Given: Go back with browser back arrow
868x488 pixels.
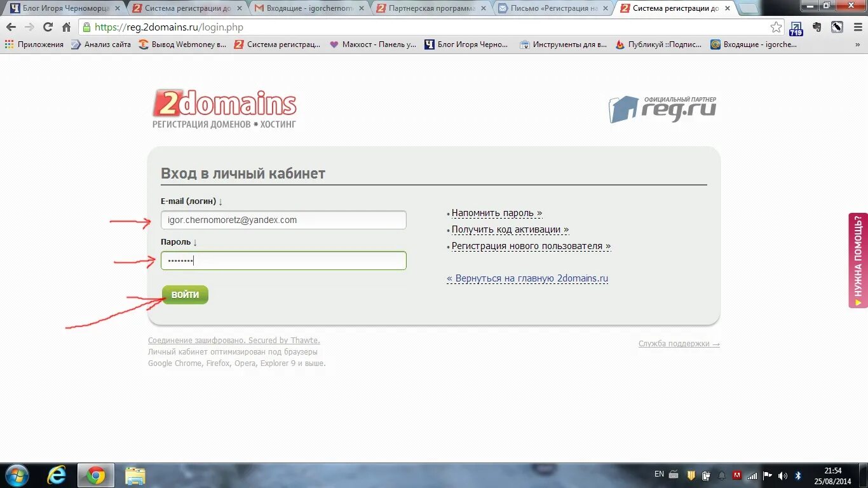Looking at the screenshot, I should click(x=11, y=27).
